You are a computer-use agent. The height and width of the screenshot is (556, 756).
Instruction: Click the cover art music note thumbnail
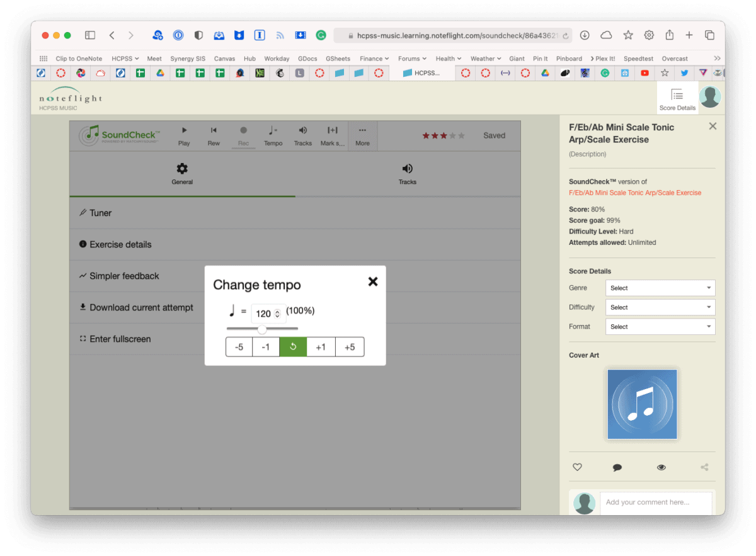click(x=642, y=404)
